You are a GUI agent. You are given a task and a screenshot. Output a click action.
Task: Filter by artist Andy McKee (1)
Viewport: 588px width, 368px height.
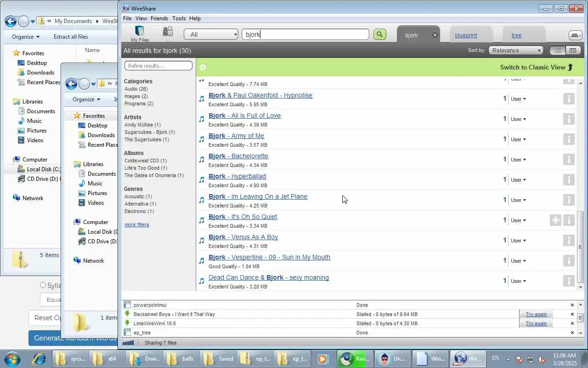142,125
